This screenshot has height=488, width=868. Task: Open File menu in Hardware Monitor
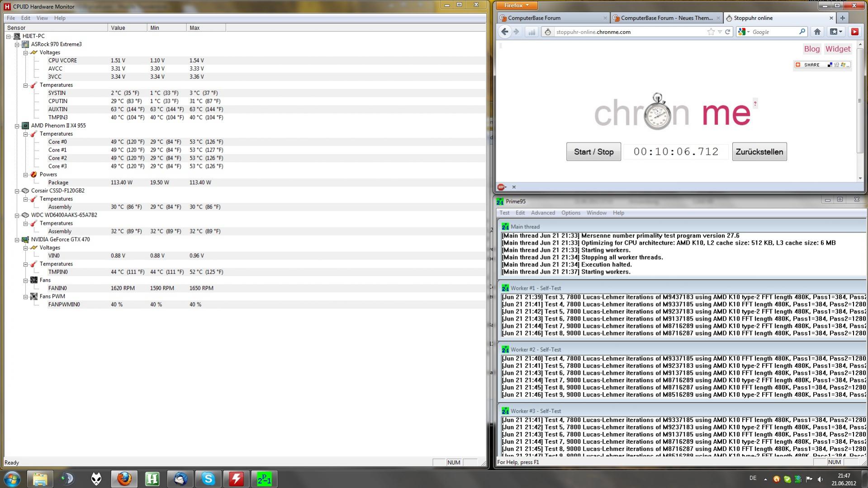click(x=11, y=18)
